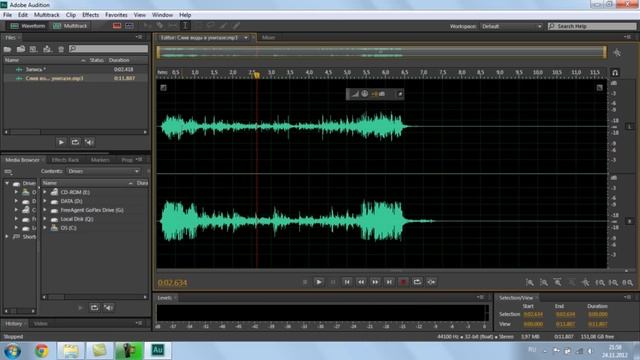Open the Effects menu
This screenshot has height=360, width=640.
(x=90, y=15)
